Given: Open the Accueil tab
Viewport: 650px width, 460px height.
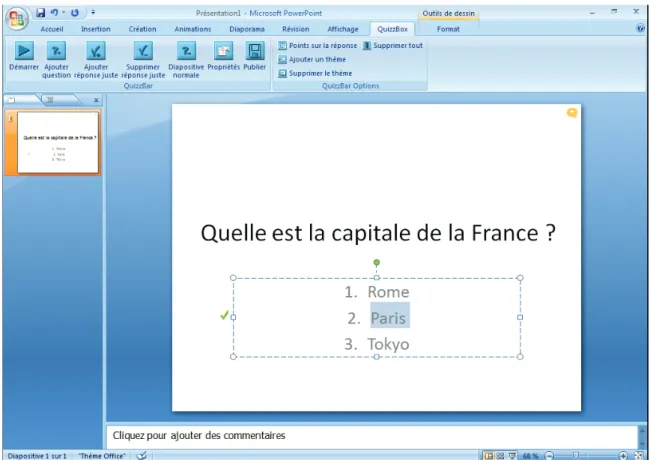Looking at the screenshot, I should tap(52, 29).
